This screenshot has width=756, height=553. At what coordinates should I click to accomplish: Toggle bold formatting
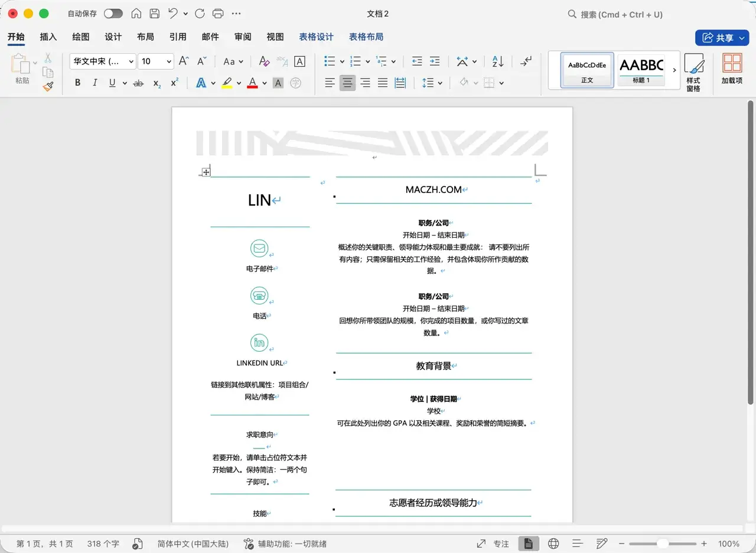tap(77, 83)
